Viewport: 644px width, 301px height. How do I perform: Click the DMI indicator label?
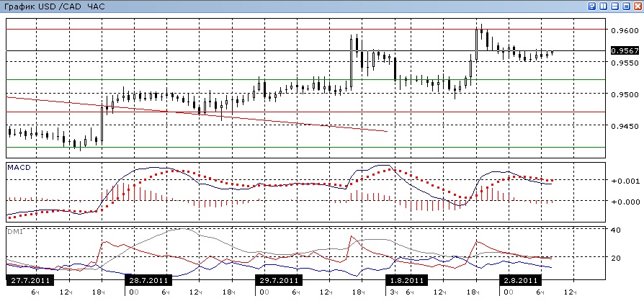click(15, 232)
